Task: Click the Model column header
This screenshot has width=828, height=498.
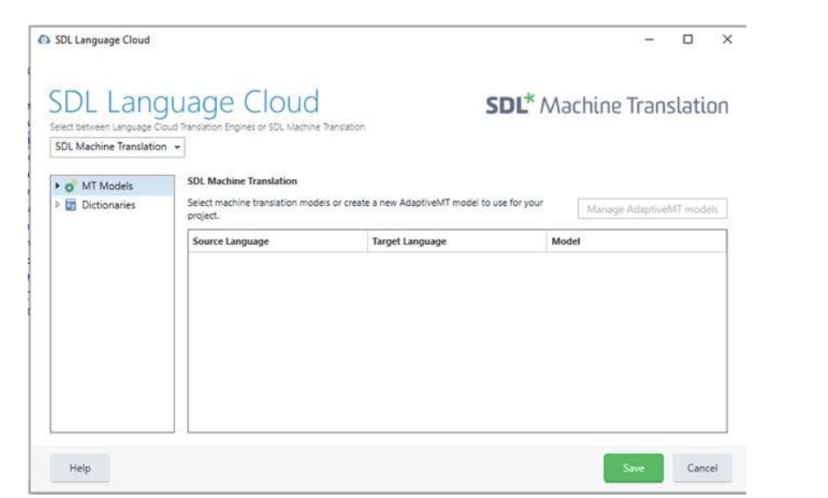Action: coord(636,241)
